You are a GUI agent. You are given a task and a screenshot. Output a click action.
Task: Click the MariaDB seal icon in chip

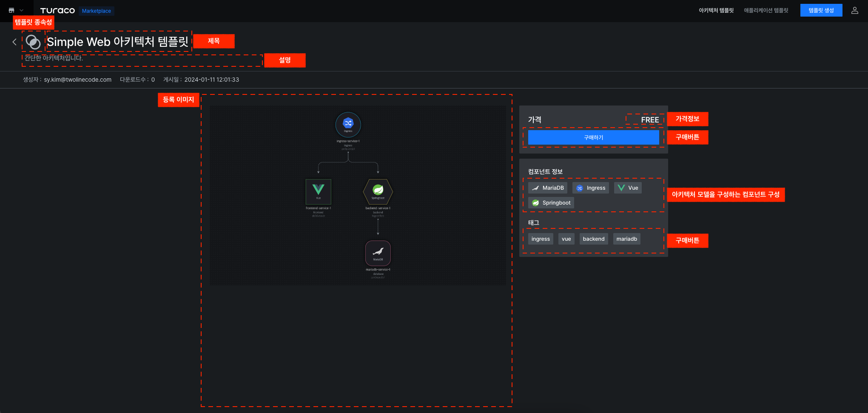535,188
